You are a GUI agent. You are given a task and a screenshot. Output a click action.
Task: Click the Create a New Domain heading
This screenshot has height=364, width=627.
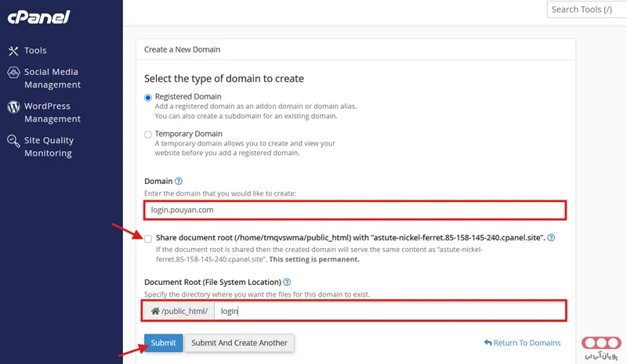pyautogui.click(x=182, y=49)
